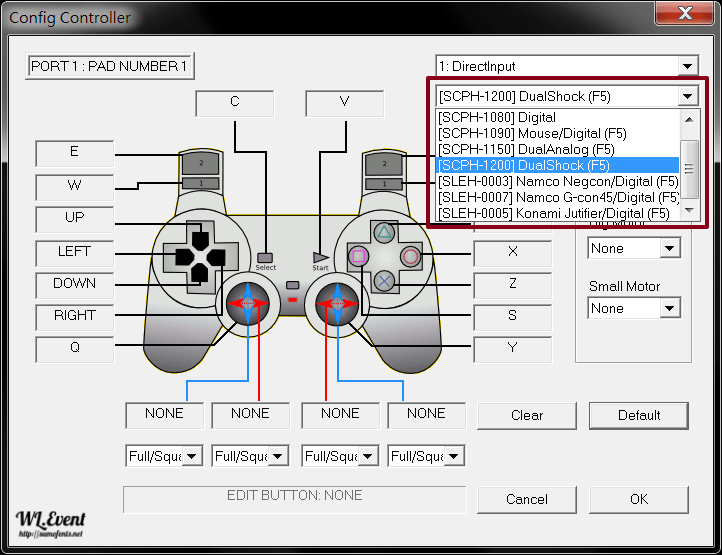This screenshot has height=555, width=722.
Task: Click the third NONE analog axis field
Action: pos(340,415)
